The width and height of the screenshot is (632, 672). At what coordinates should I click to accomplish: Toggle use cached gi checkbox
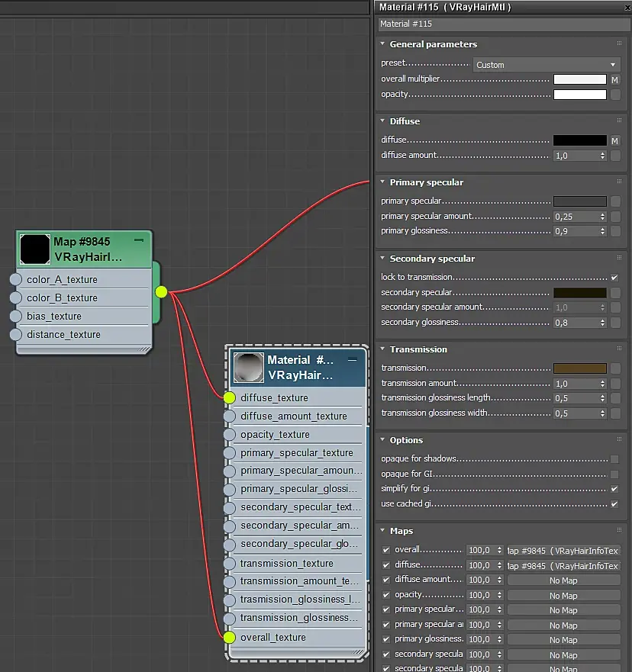click(x=614, y=504)
